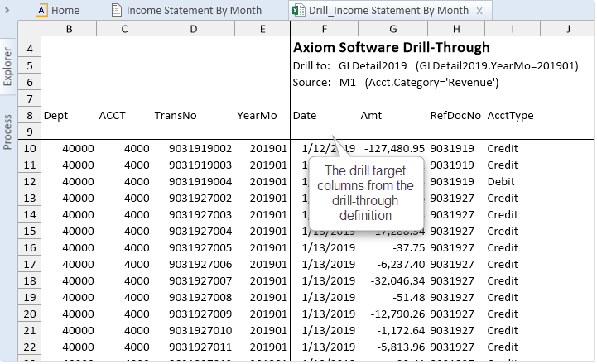Image resolution: width=597 pixels, height=364 pixels.
Task: Select column G header
Action: pyautogui.click(x=393, y=29)
